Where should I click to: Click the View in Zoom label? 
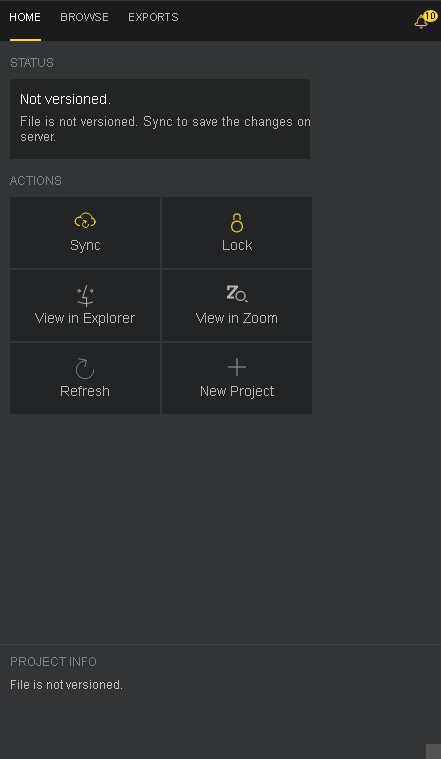pyautogui.click(x=237, y=319)
